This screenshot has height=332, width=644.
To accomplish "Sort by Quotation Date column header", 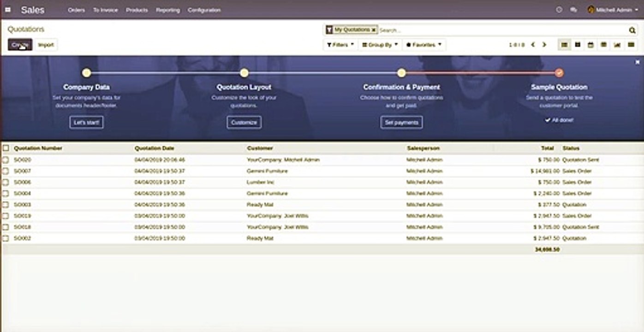I will click(154, 148).
